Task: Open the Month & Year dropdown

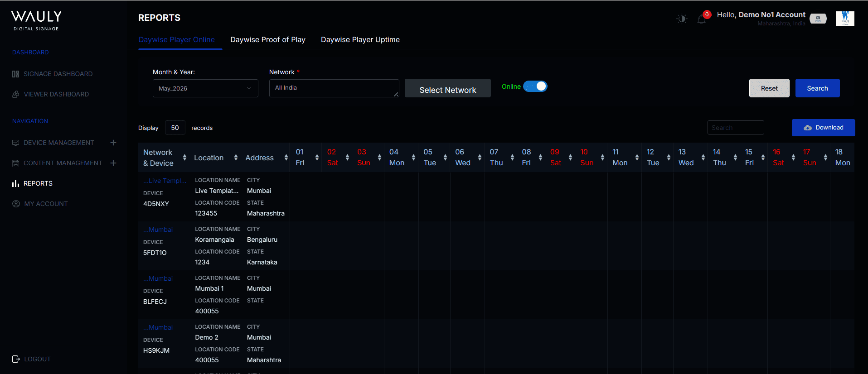Action: 205,88
